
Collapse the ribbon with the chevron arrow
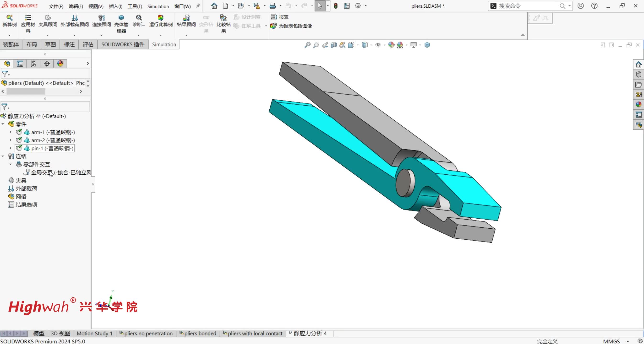point(523,35)
